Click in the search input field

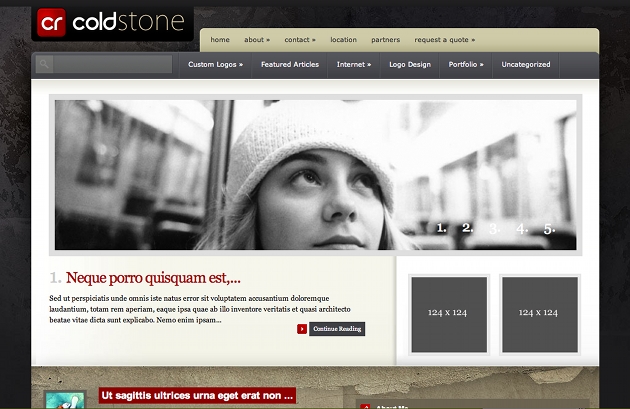pyautogui.click(x=112, y=65)
